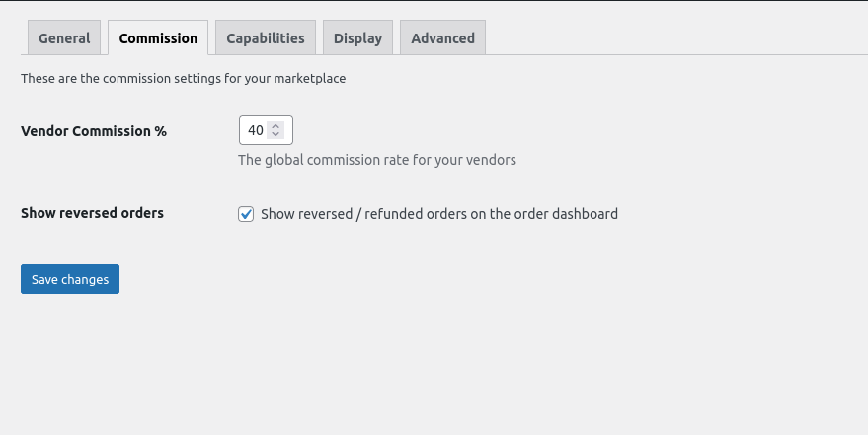Click the 'Vendor Commission %' field label

(x=94, y=131)
